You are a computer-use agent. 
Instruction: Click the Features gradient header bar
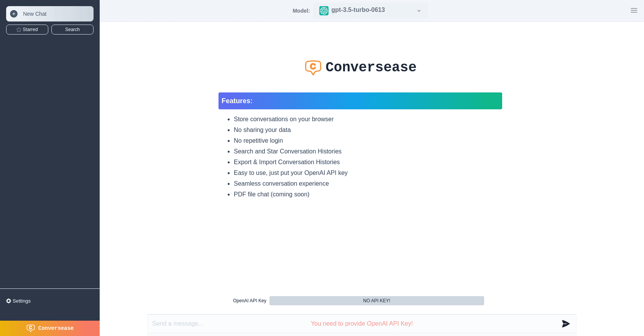360,101
